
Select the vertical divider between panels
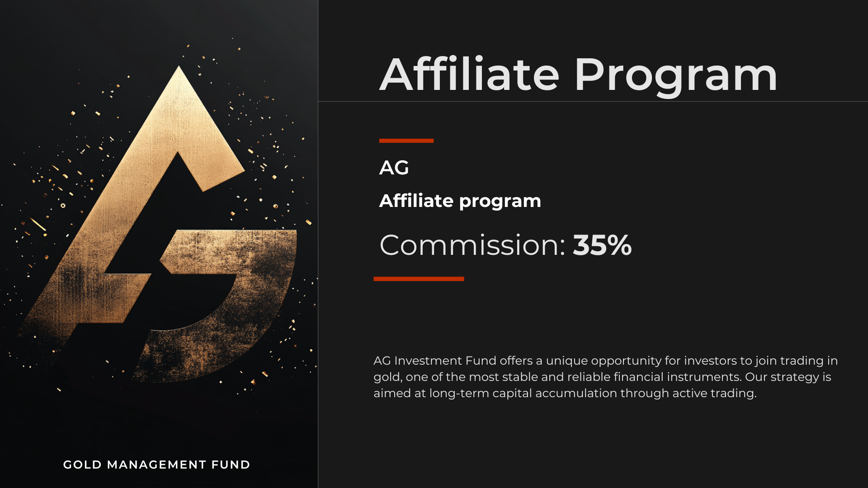pos(318,244)
